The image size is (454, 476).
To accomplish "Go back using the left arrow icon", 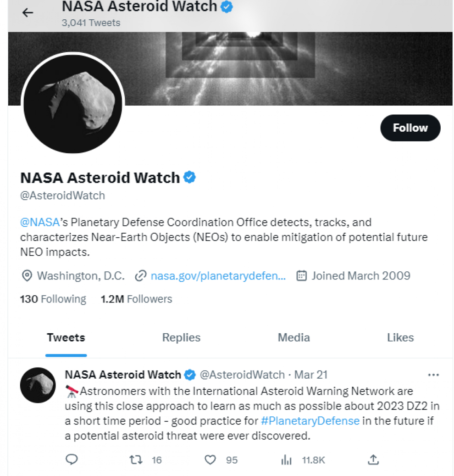I will [x=28, y=13].
